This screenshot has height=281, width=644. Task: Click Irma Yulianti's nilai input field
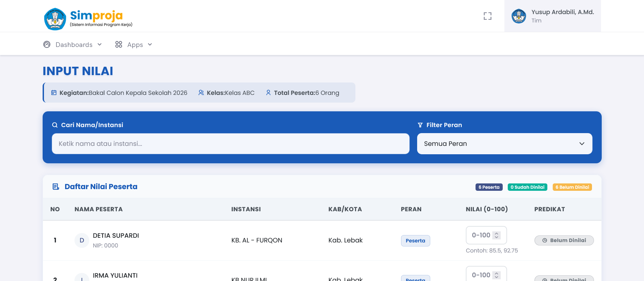tap(486, 274)
